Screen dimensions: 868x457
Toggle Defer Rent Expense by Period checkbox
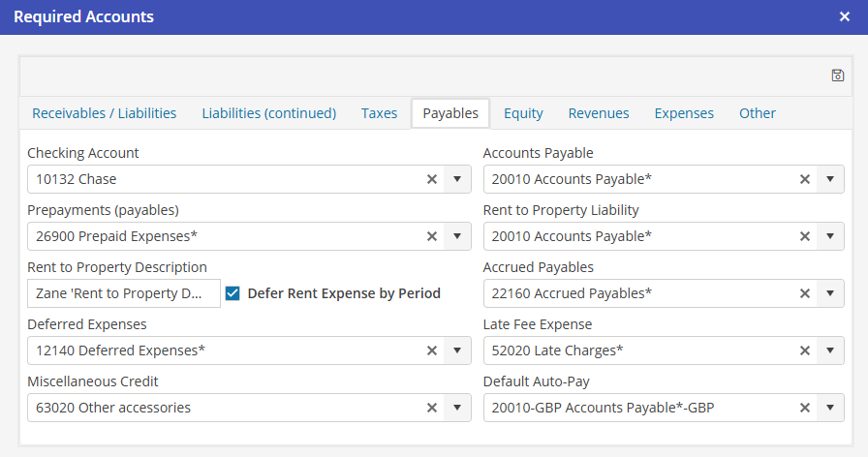coord(232,293)
